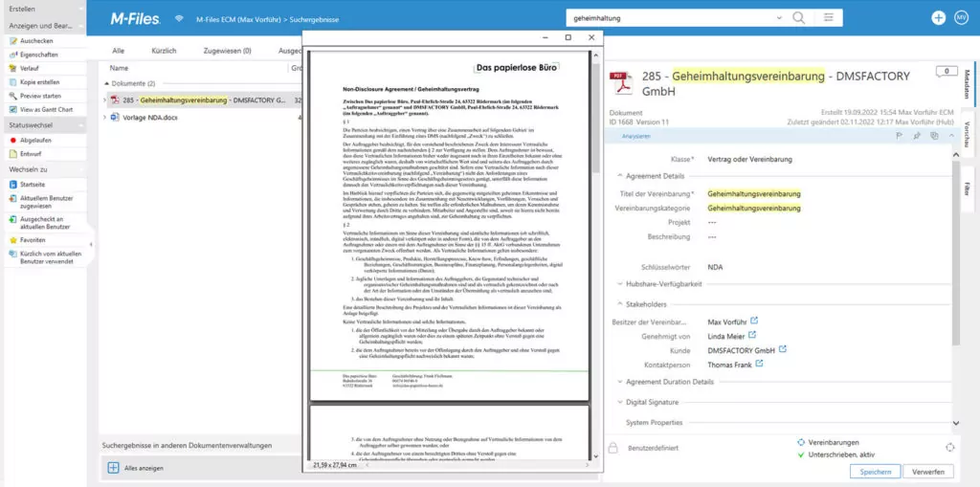This screenshot has width=980, height=487.
Task: Open the Metadaten side tab
Action: 967,83
